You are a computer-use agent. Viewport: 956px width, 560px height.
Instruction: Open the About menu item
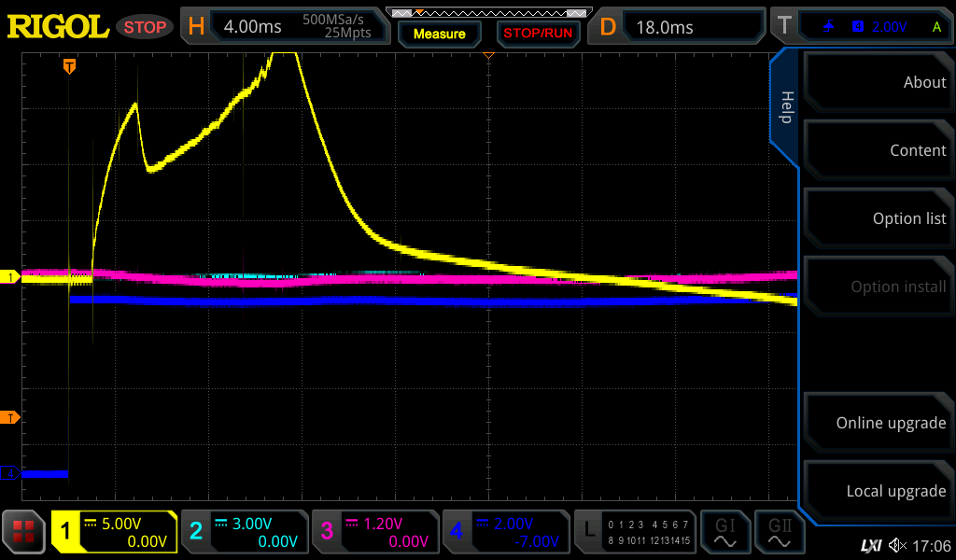878,82
